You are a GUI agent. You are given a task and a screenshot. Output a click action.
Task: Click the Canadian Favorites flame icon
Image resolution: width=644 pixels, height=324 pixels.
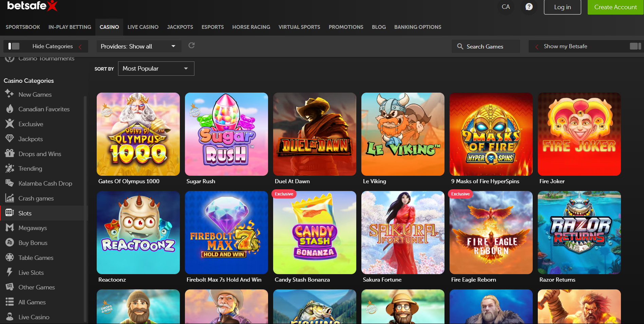(10, 109)
